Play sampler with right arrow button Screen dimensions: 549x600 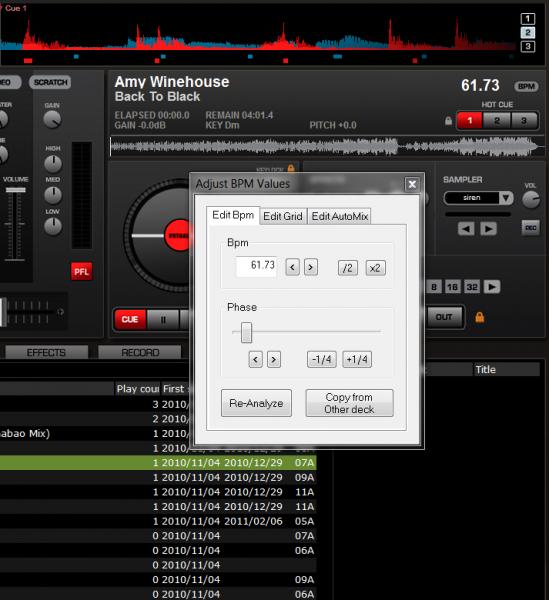(x=488, y=229)
